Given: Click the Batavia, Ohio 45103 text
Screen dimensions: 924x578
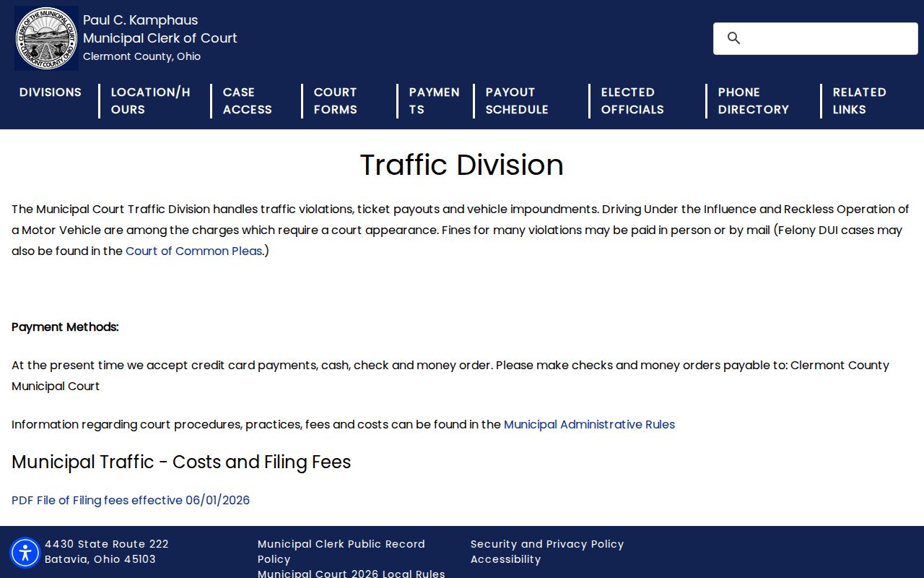Looking at the screenshot, I should point(100,559).
